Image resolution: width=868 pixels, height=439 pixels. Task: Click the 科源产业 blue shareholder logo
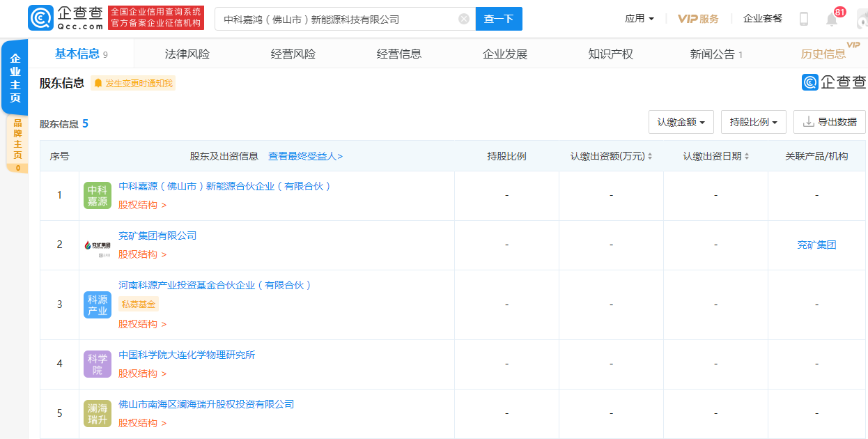pos(98,305)
